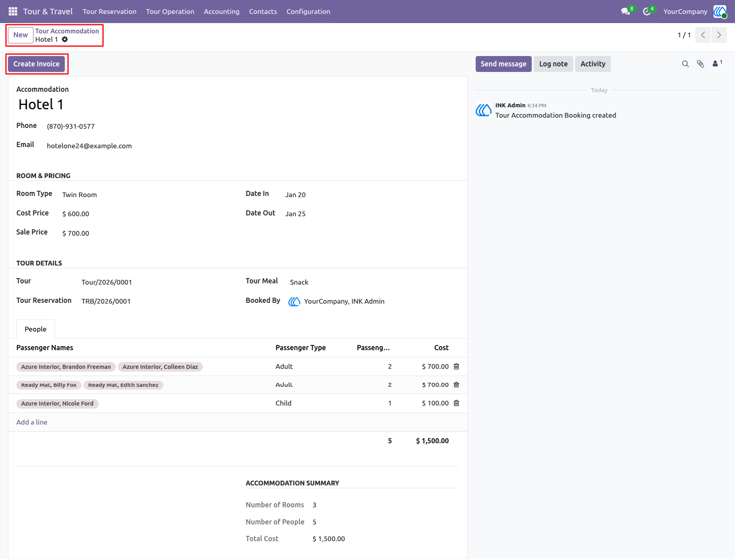Screen dimensions: 735x560
Task: Delete the Nicole Ford passenger row
Action: click(457, 403)
